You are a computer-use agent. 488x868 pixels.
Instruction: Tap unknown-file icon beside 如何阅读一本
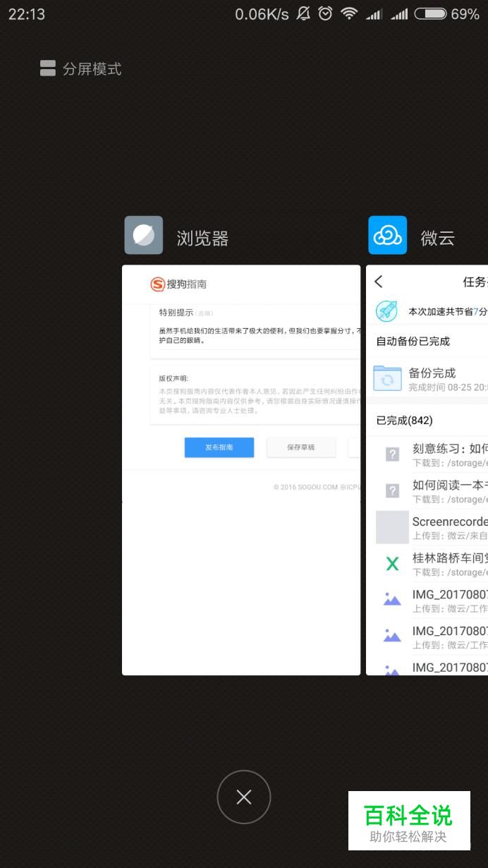tap(392, 490)
